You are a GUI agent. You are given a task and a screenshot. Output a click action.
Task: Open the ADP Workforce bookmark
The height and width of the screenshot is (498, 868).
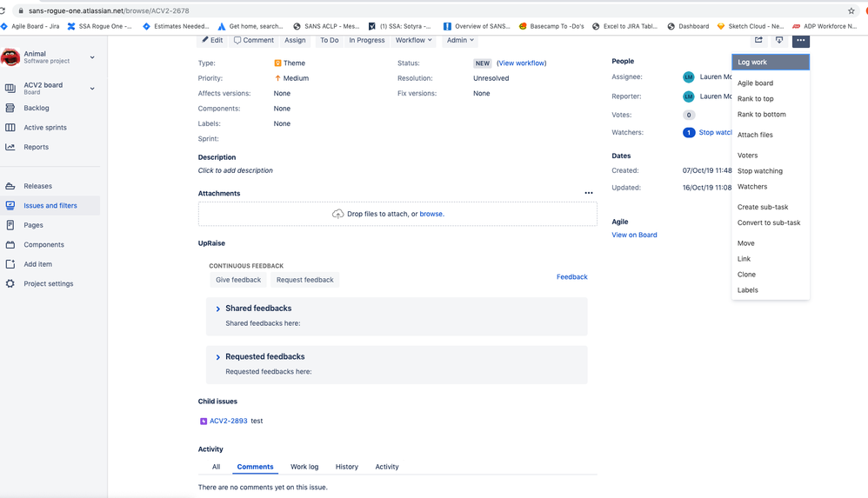point(825,26)
